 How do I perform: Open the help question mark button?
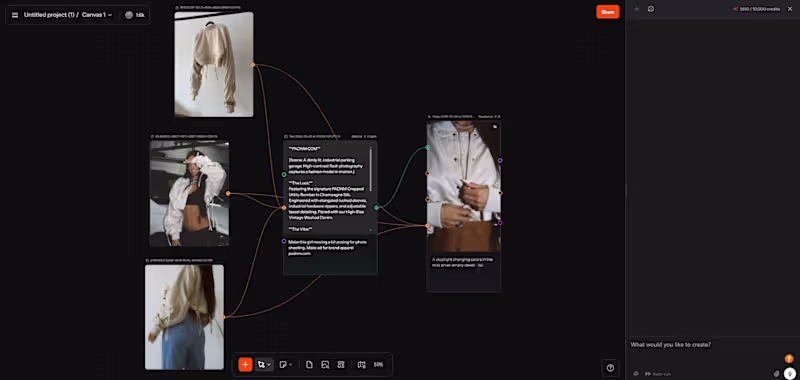click(610, 368)
